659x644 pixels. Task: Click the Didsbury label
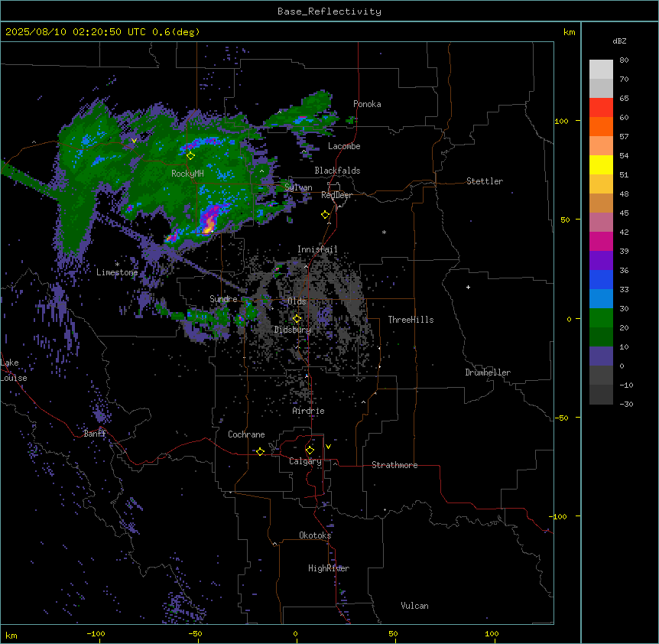(x=293, y=330)
